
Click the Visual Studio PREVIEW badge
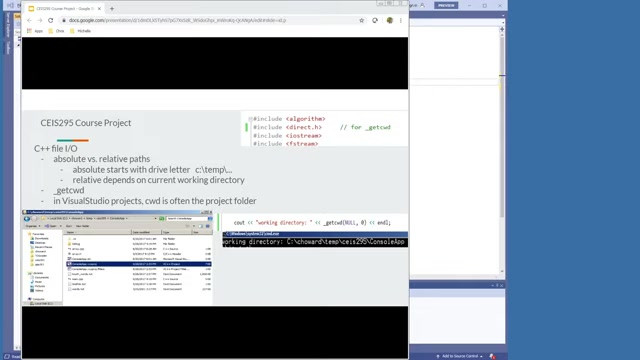pyautogui.click(x=446, y=5)
